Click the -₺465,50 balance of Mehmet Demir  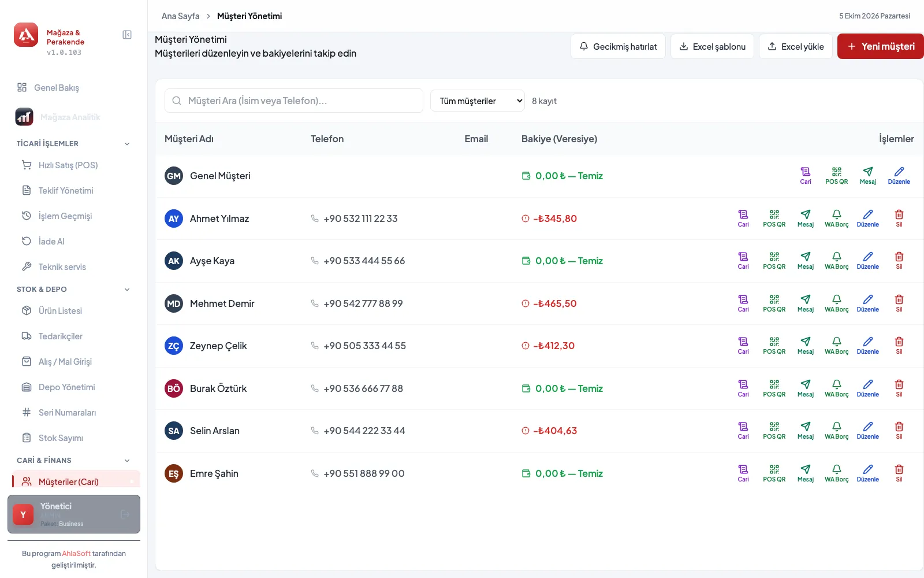[x=554, y=303]
